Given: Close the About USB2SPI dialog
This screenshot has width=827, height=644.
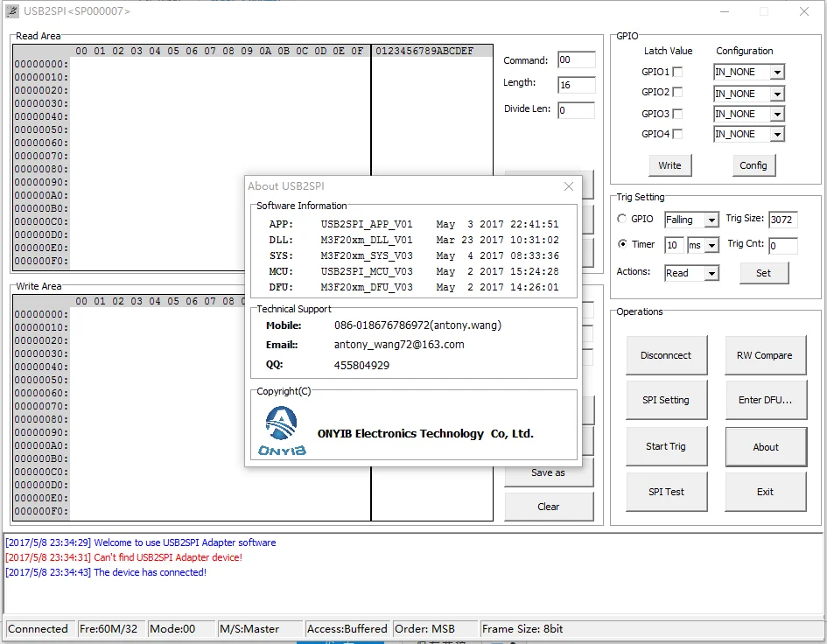Looking at the screenshot, I should click(569, 186).
